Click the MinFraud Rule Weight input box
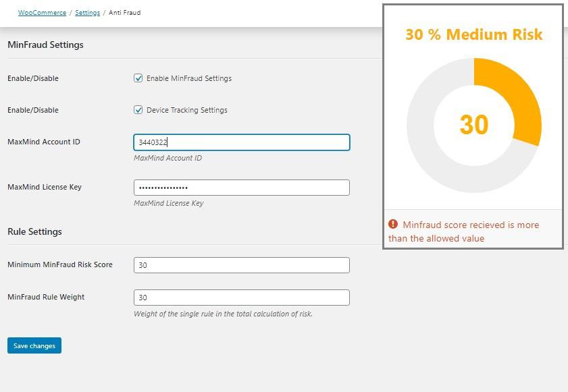 click(241, 298)
